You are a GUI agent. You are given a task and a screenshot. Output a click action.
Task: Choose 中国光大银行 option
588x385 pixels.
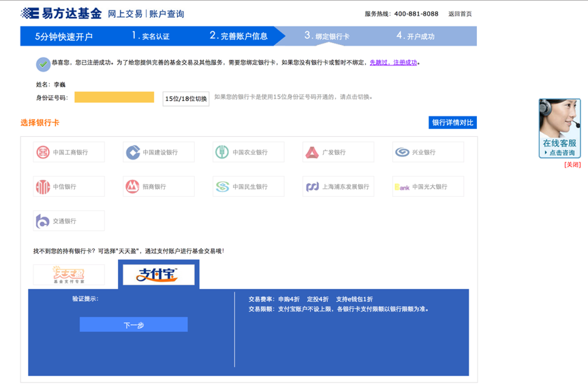(x=428, y=186)
